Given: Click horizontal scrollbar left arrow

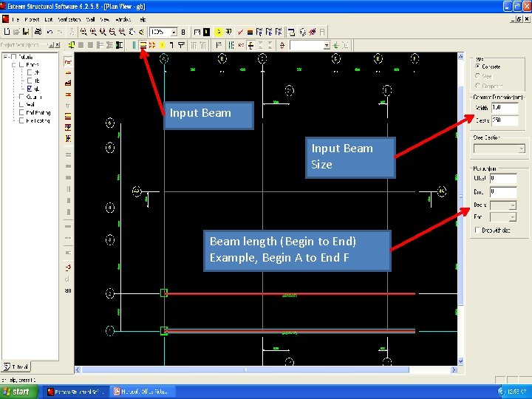Looking at the screenshot, I should pos(78,370).
